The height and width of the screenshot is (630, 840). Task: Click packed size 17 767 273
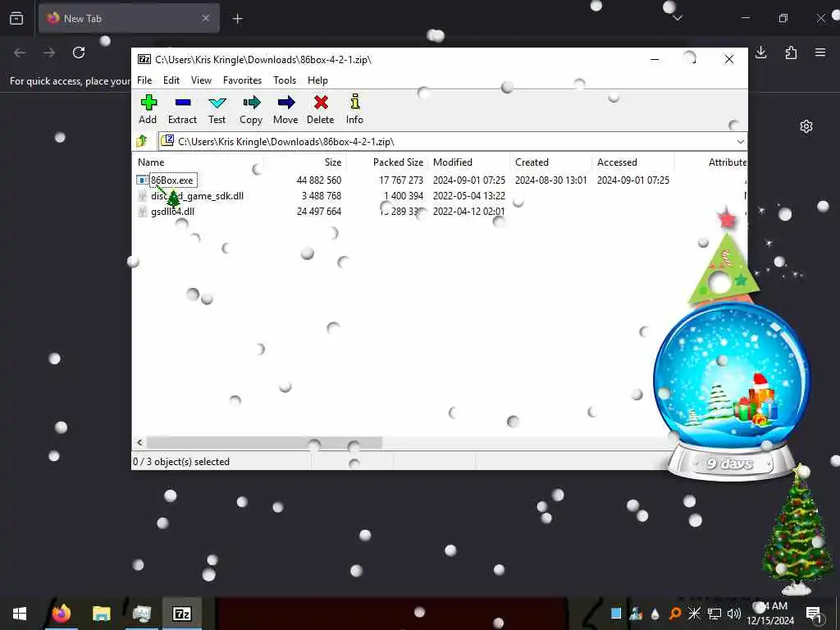(400, 180)
